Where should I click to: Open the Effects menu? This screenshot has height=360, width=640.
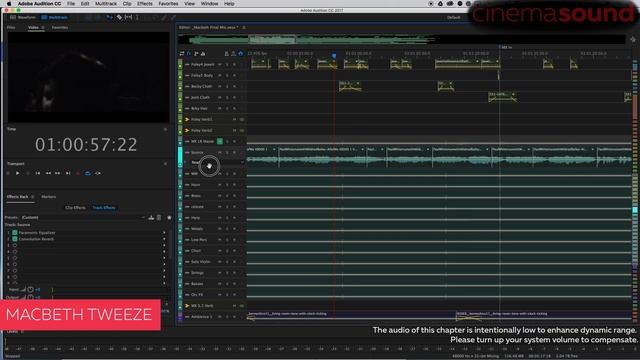(x=144, y=4)
